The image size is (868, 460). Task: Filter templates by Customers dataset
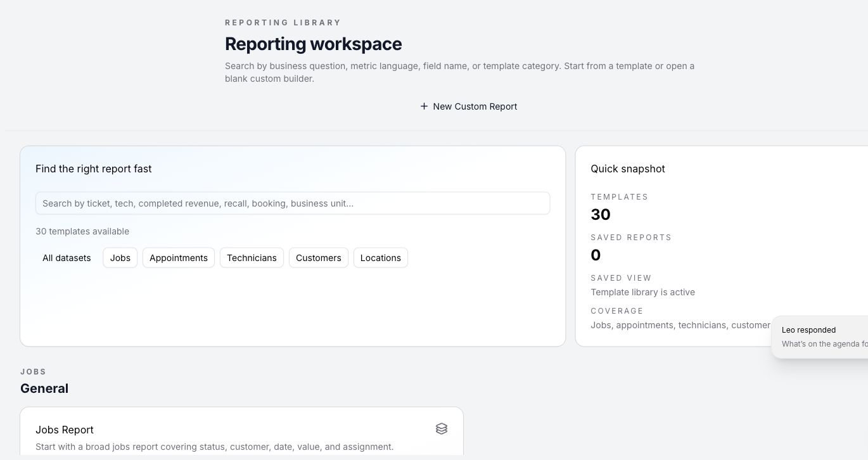click(319, 258)
